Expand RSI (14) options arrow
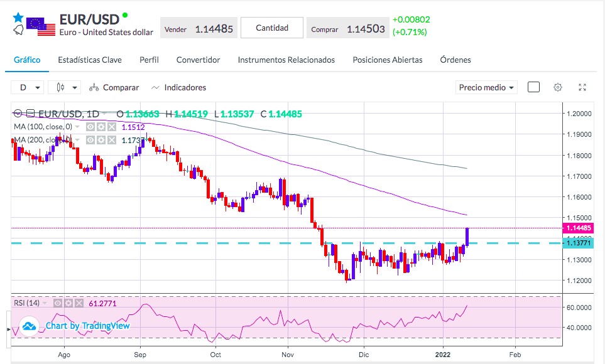This screenshot has width=605, height=364. pyautogui.click(x=45, y=303)
